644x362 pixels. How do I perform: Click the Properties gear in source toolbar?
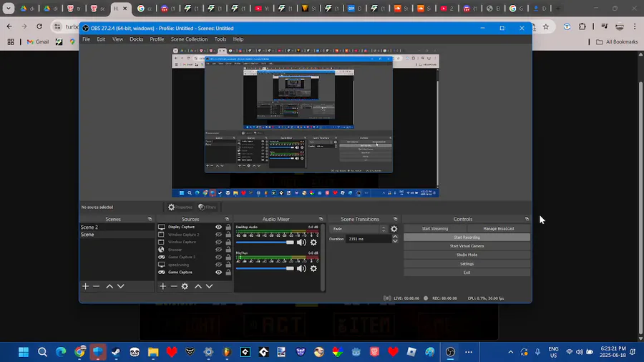pos(180,207)
